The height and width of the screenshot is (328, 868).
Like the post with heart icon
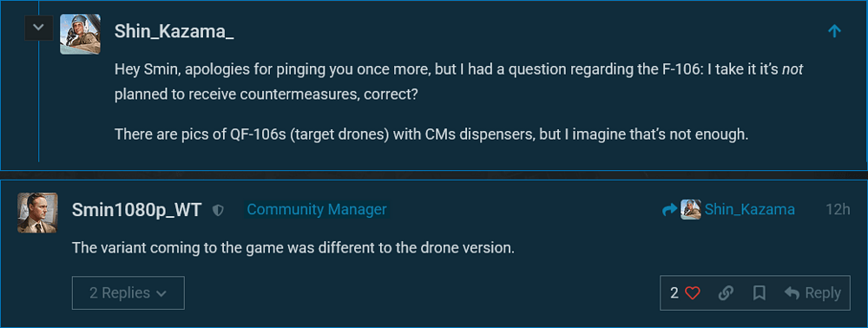tap(693, 293)
